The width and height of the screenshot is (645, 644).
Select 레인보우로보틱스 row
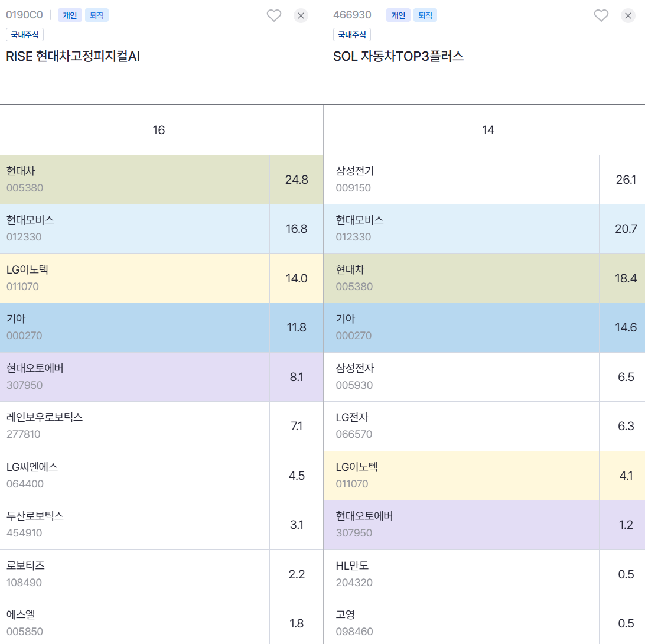[x=162, y=427]
